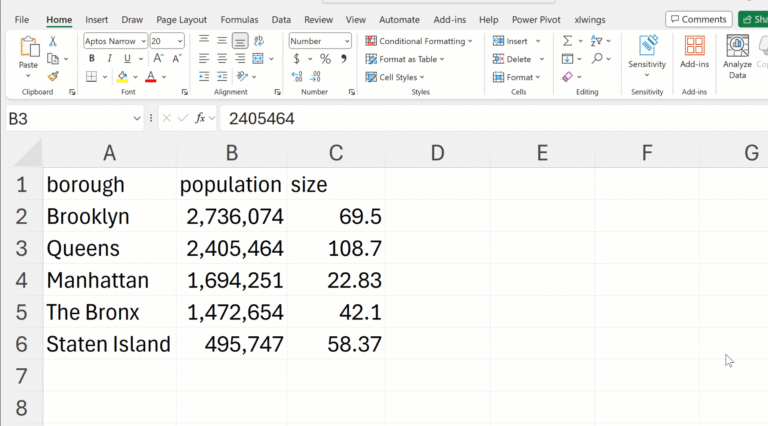This screenshot has height=426, width=768.
Task: Click the Comments button
Action: point(698,19)
